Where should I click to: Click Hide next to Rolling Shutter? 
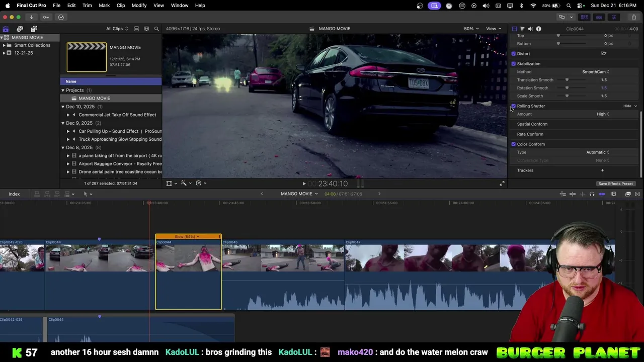click(x=627, y=106)
